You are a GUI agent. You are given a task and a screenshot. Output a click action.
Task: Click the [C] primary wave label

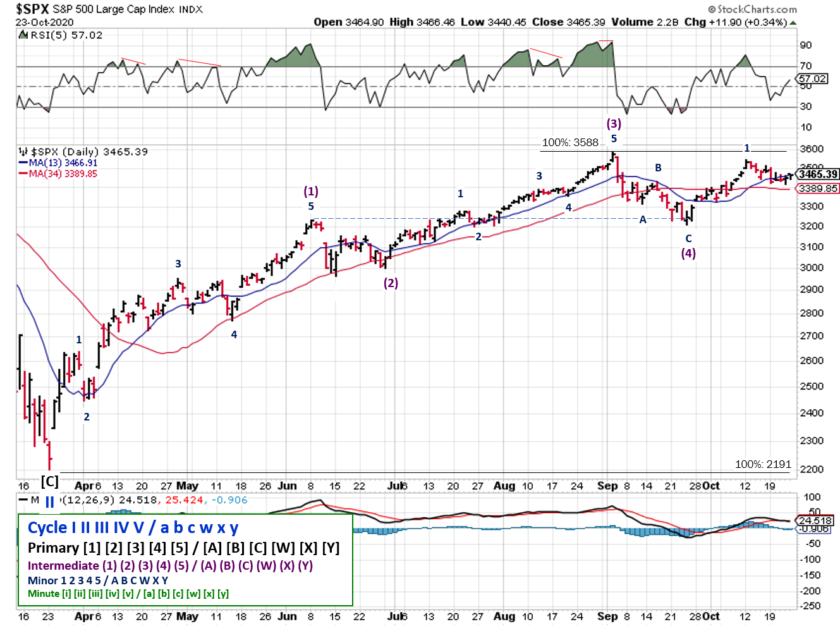pos(50,482)
